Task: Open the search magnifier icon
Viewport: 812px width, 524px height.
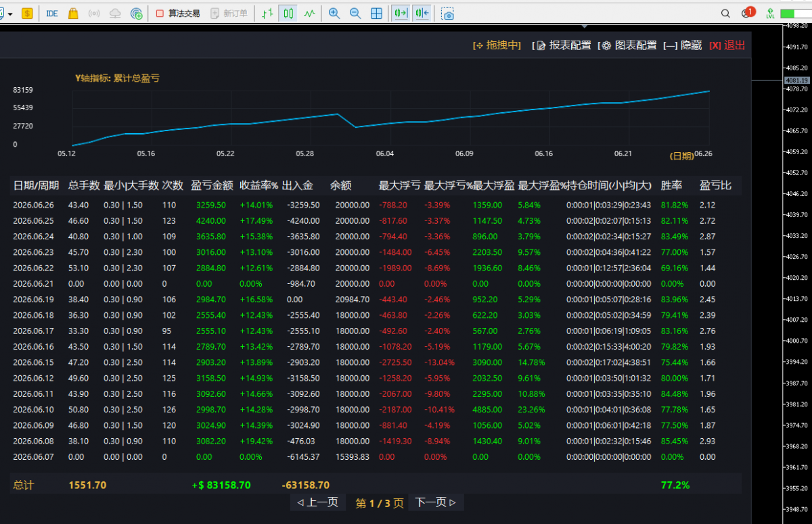Action: [725, 13]
